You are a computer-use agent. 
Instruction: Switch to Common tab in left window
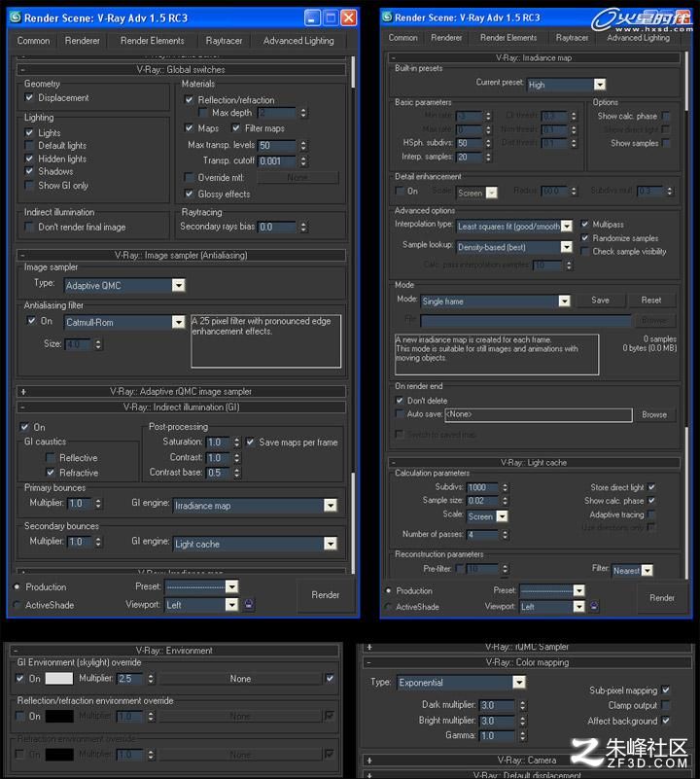[x=33, y=41]
